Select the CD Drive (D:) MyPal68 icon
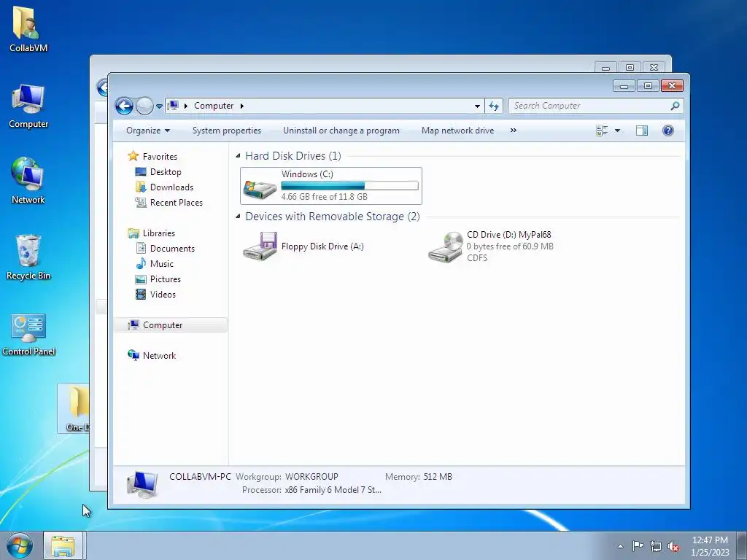The image size is (747, 560). tap(446, 246)
